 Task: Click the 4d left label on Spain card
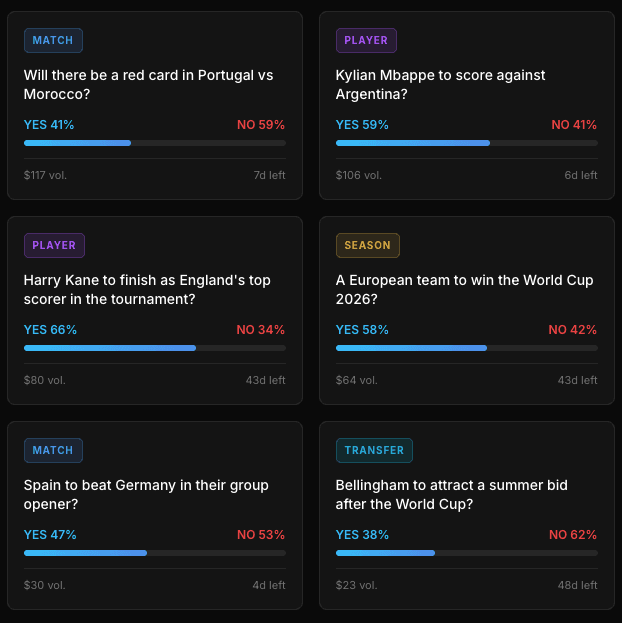(269, 585)
